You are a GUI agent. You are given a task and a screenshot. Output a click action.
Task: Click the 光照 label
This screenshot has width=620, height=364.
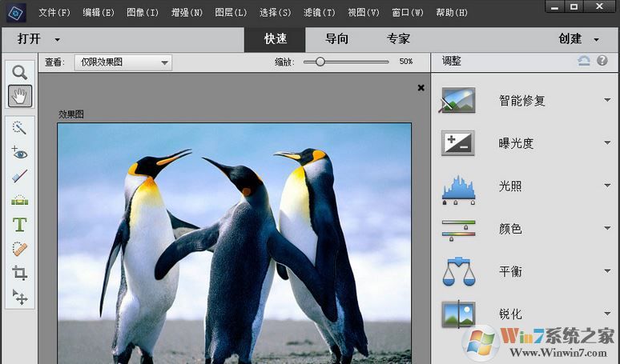point(510,186)
